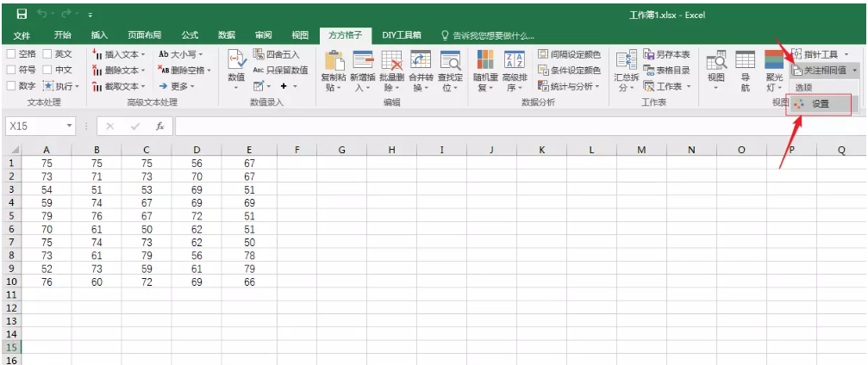
Task: Open the 导航 navigation pane icon
Action: pos(745,61)
